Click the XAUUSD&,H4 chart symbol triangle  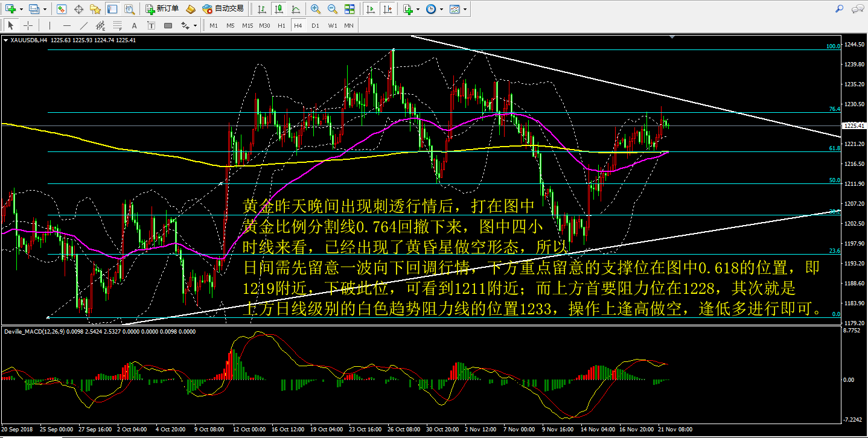6,40
